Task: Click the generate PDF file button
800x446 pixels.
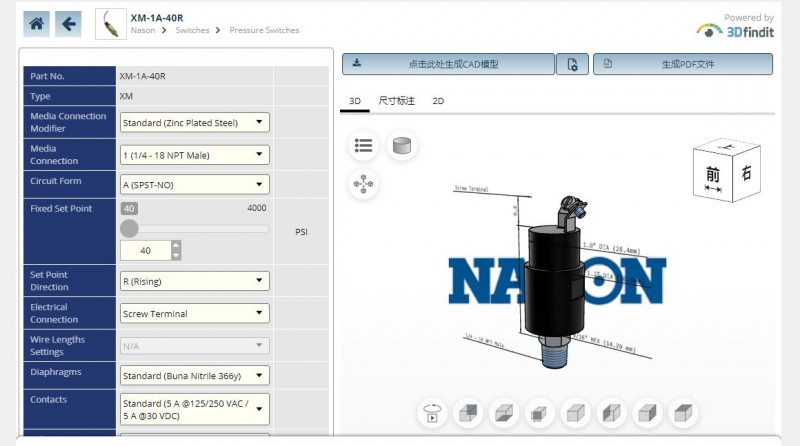Action: coord(683,64)
